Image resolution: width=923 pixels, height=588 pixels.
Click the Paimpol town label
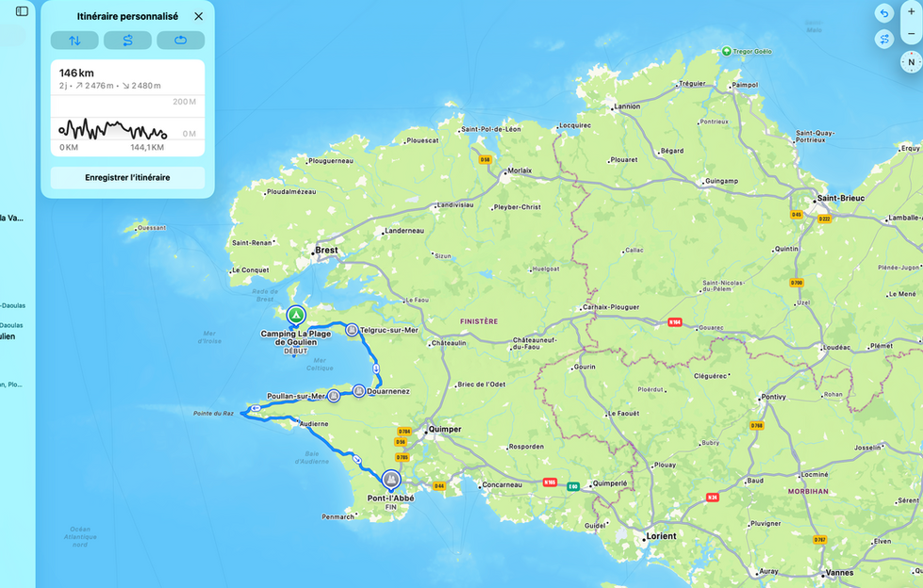click(745, 86)
